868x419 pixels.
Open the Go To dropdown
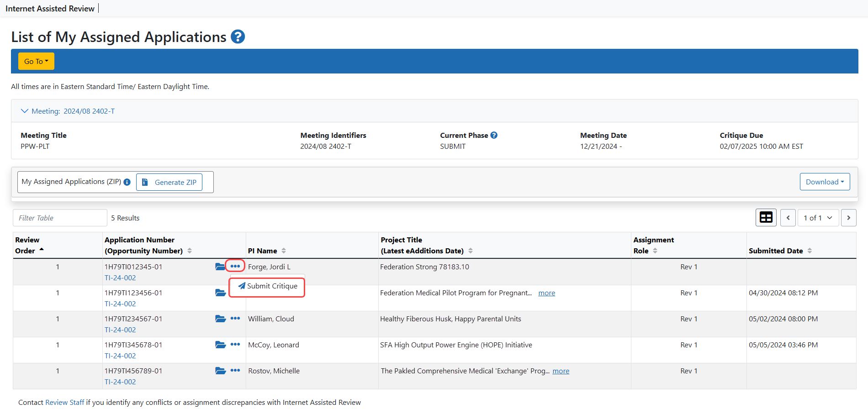36,61
